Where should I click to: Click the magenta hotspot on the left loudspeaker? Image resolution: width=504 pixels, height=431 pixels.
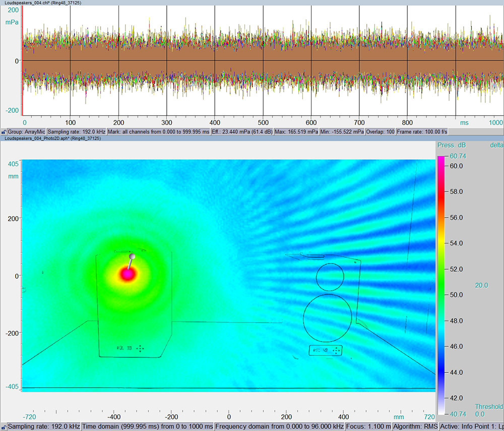[x=128, y=274]
